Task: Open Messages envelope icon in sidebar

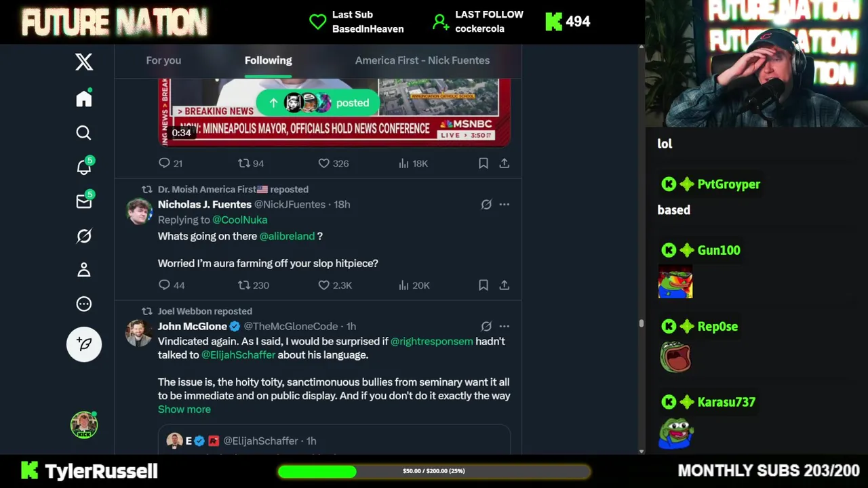Action: click(x=84, y=201)
